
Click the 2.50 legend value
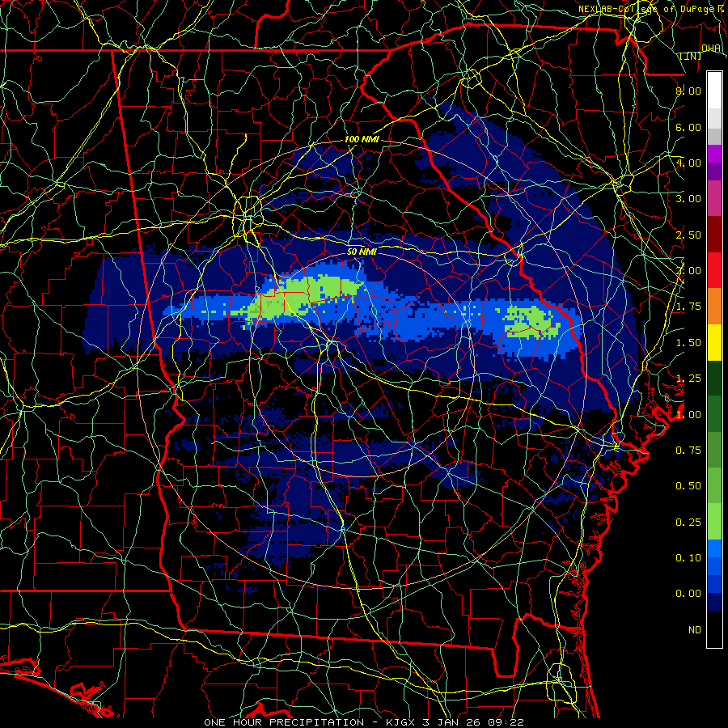pyautogui.click(x=688, y=235)
